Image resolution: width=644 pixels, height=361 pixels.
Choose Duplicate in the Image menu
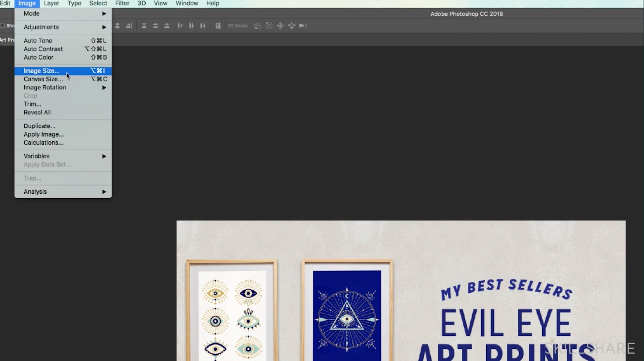click(63, 126)
